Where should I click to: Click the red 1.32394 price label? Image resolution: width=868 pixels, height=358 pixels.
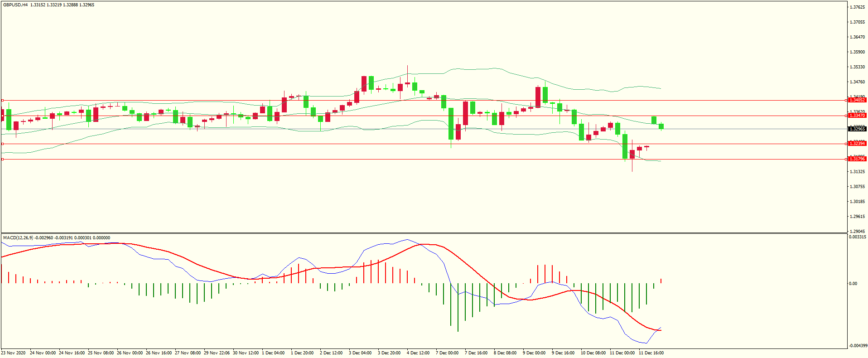coord(857,144)
